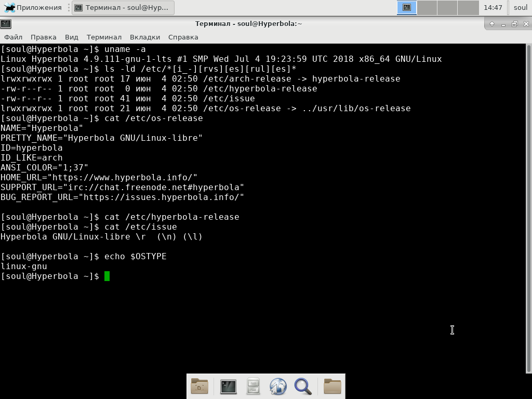This screenshot has width=532, height=399.
Task: Click the window title 'Терминал - soul@Hyperbola:~'
Action: pos(248,24)
